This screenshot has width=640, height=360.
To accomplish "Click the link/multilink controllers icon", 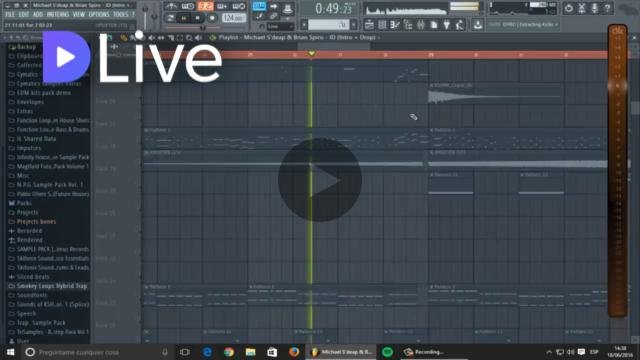I will coord(273,17).
